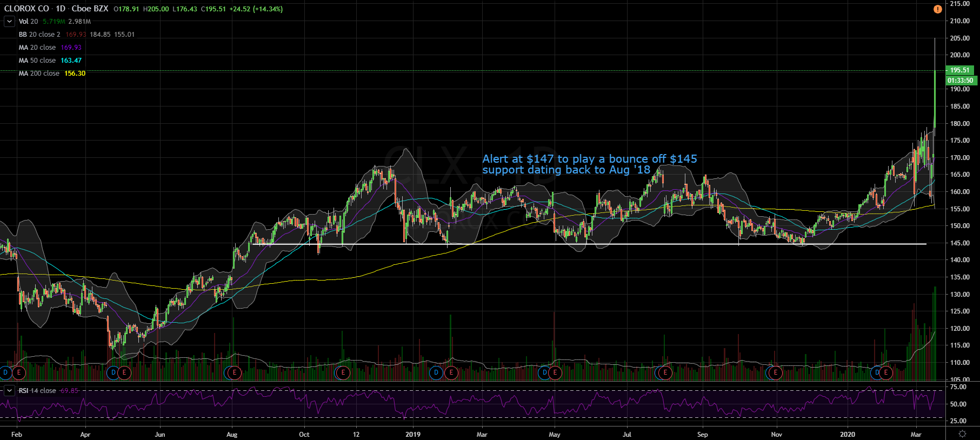Click the Jun time axis label

tap(159, 435)
